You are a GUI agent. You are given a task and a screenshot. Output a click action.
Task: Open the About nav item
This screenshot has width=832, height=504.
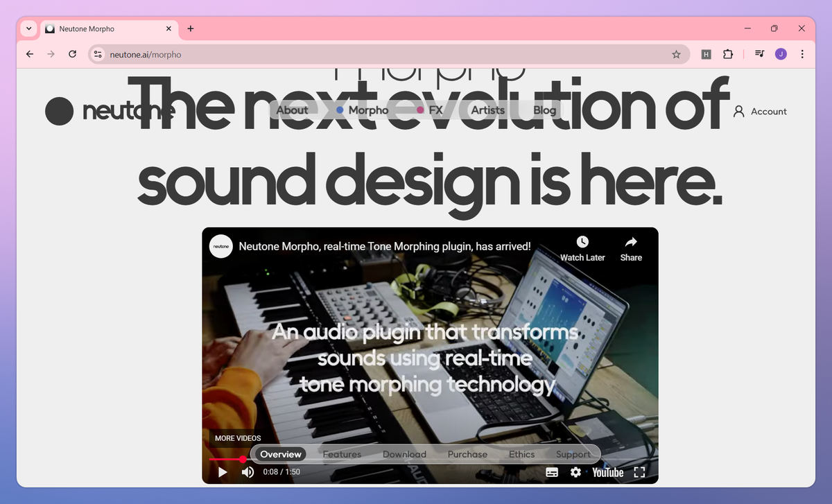click(292, 110)
